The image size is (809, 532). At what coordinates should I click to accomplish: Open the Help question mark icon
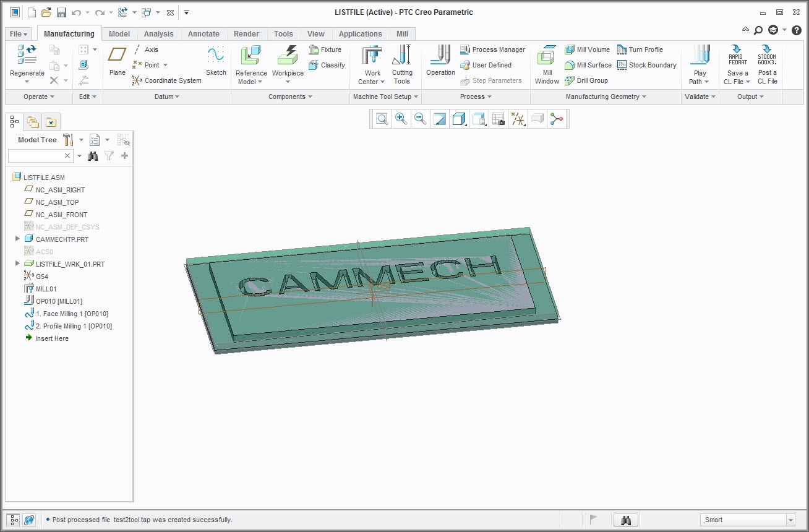coord(797,30)
